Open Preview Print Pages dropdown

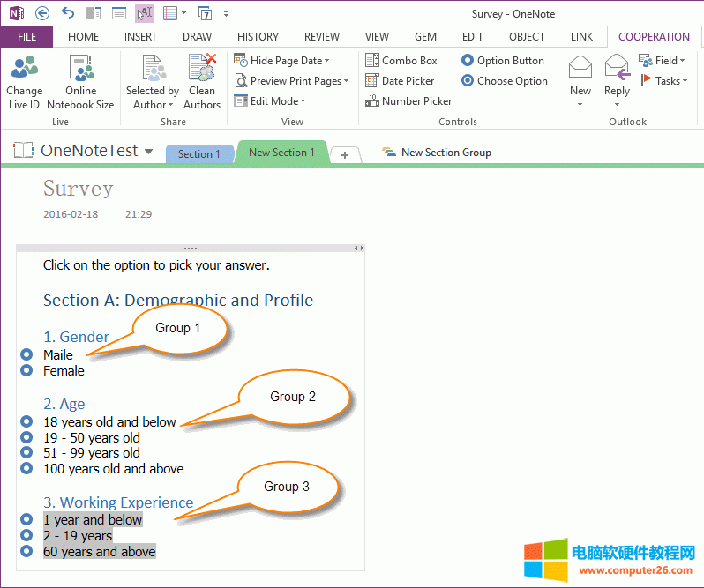click(291, 81)
